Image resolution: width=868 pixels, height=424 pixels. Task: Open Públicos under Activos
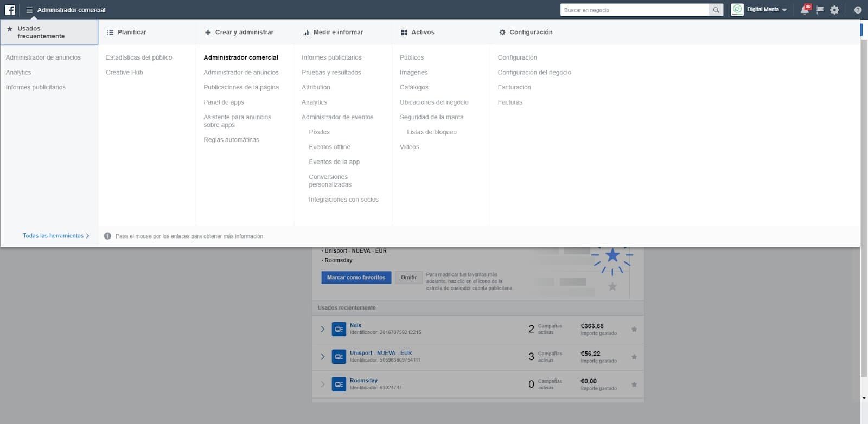[412, 57]
